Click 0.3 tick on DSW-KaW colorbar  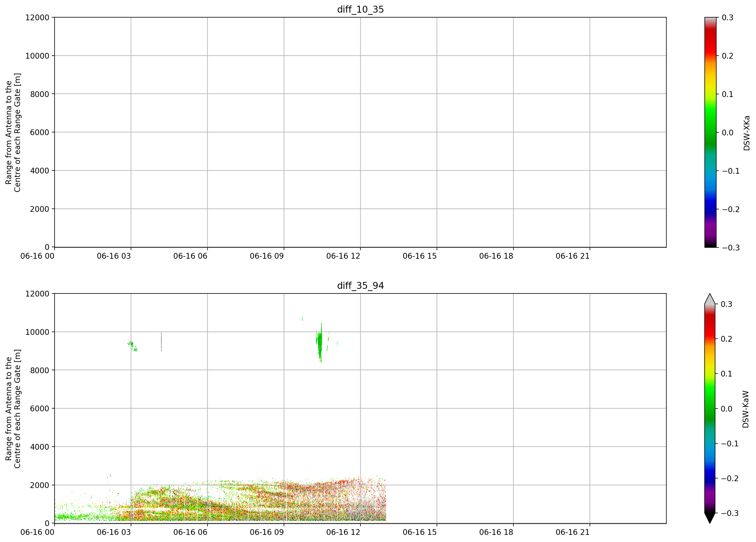[727, 304]
